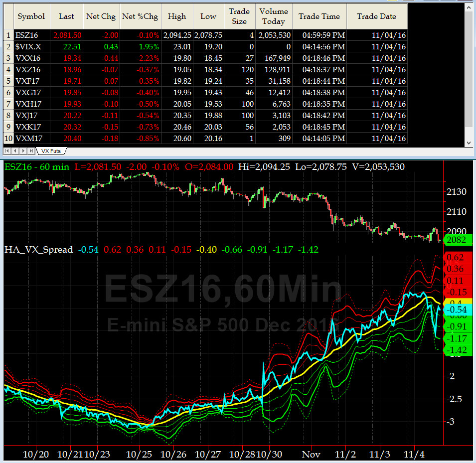Select row number 1 header
Screen dimensions: 476x463
click(x=8, y=35)
